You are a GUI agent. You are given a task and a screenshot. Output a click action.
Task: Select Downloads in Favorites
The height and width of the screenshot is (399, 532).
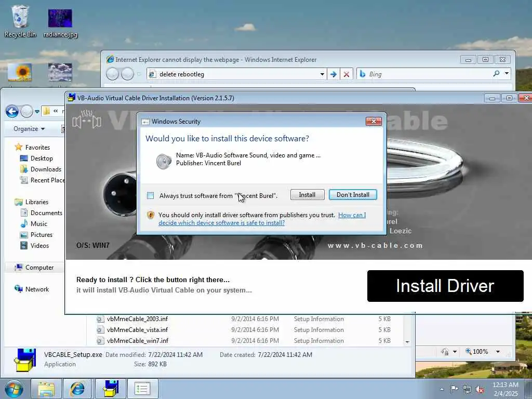(x=41, y=169)
